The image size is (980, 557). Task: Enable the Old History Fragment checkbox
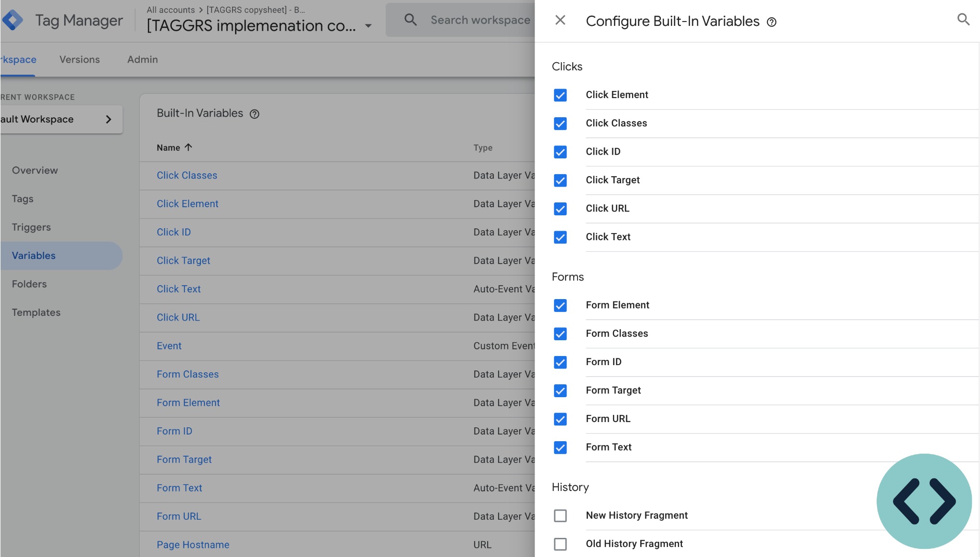560,544
